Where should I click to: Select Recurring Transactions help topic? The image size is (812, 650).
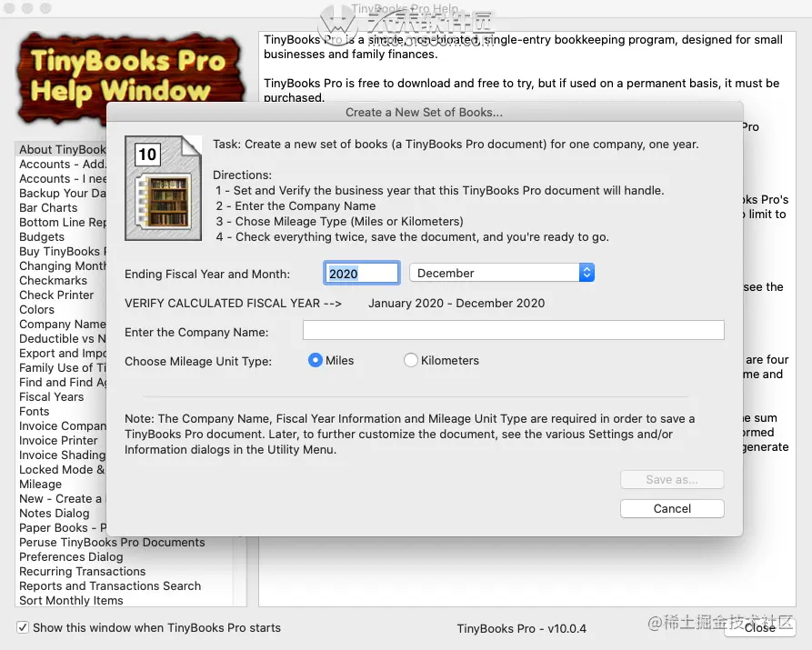pos(83,571)
